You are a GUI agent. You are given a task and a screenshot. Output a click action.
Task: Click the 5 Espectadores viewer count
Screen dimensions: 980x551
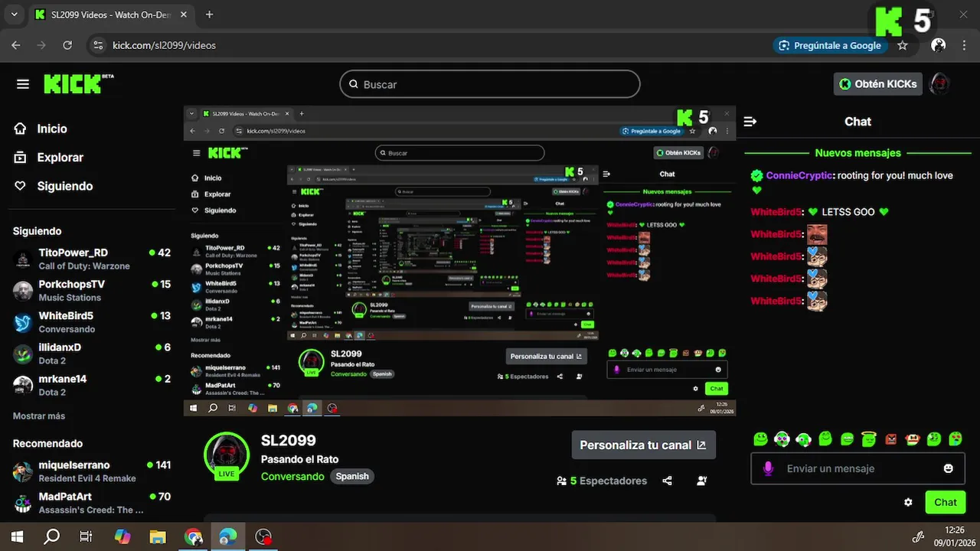602,481
